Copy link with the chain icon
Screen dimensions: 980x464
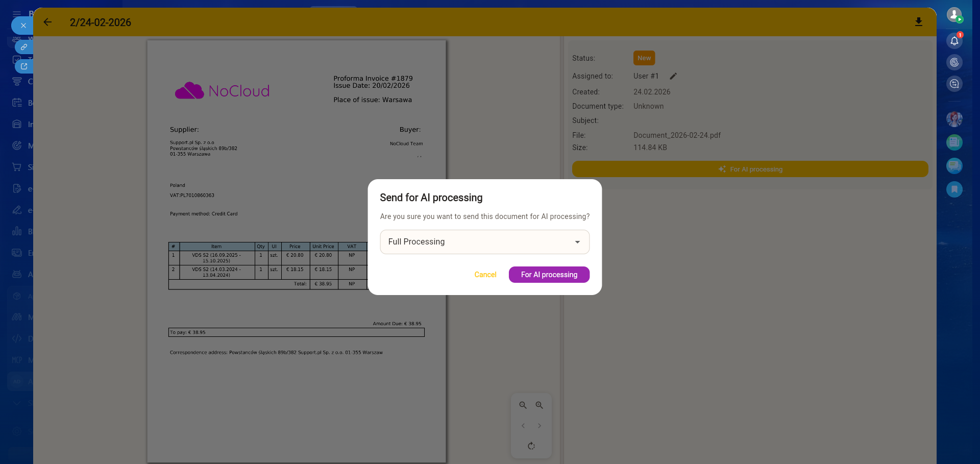pos(24,47)
